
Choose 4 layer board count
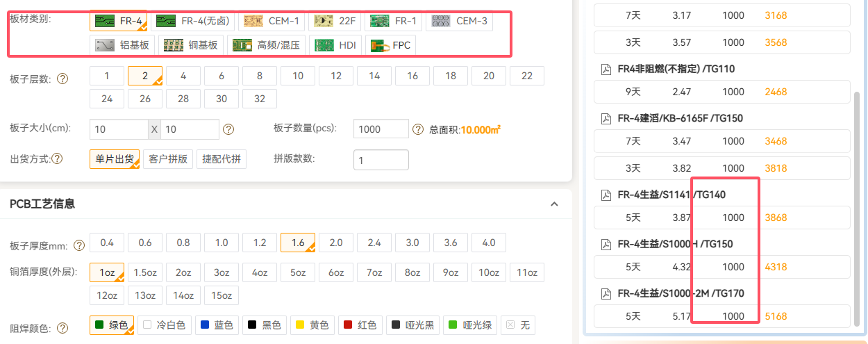(183, 76)
